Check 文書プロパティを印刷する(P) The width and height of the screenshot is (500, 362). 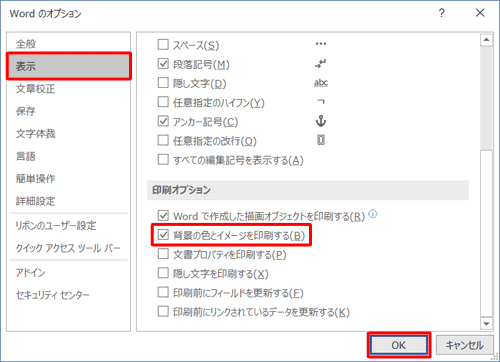coord(163,254)
